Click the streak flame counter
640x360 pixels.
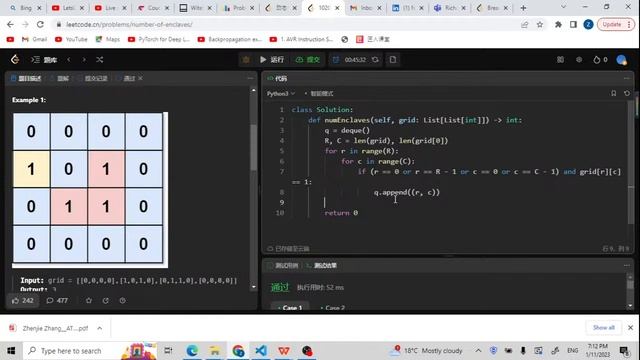click(600, 60)
